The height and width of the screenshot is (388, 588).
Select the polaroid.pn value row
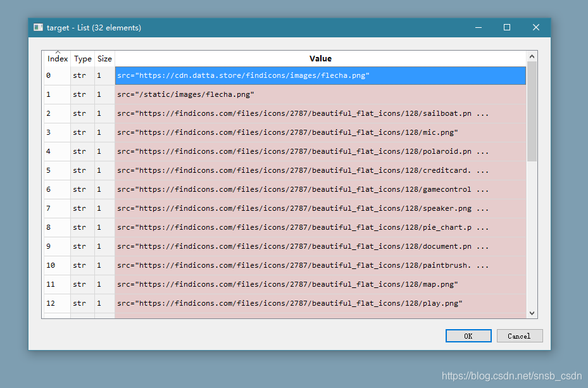coord(320,151)
